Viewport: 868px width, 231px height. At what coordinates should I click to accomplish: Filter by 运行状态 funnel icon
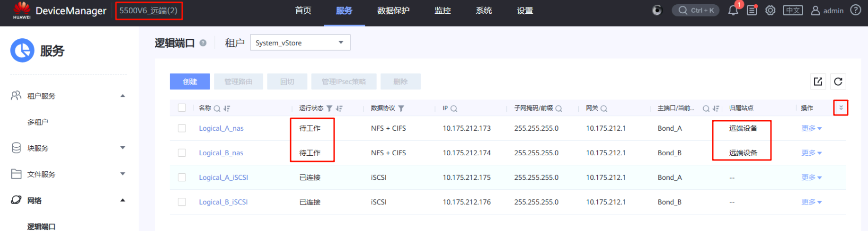[x=329, y=108]
